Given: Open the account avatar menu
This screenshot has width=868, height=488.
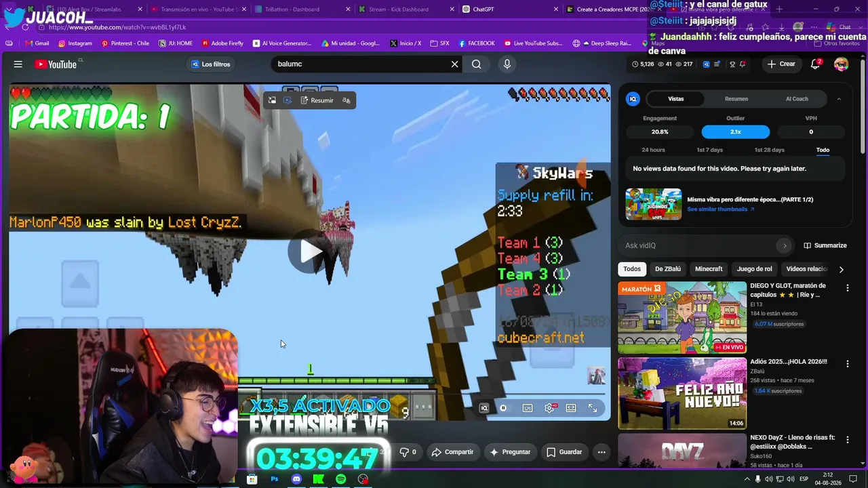Looking at the screenshot, I should pos(842,64).
